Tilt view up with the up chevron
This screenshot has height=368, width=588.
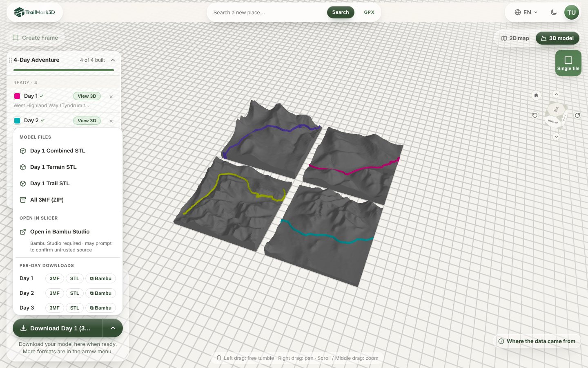556,94
